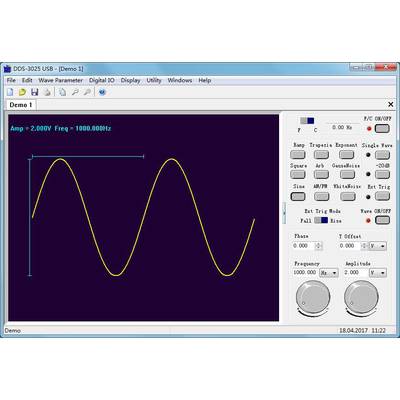Select the Square waveform button
Viewport: 400px width, 400px height.
[298, 174]
